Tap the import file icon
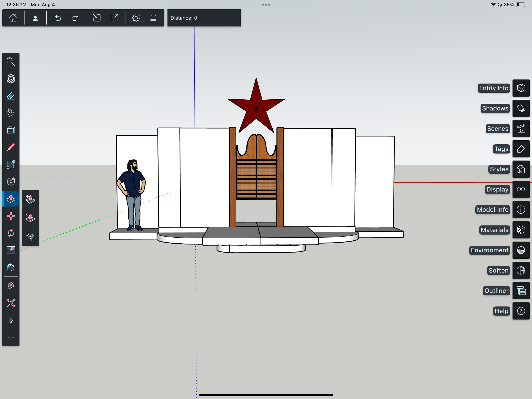 click(x=97, y=18)
